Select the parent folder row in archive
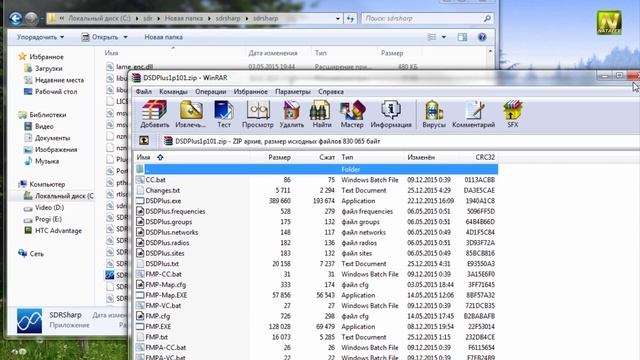 point(317,169)
